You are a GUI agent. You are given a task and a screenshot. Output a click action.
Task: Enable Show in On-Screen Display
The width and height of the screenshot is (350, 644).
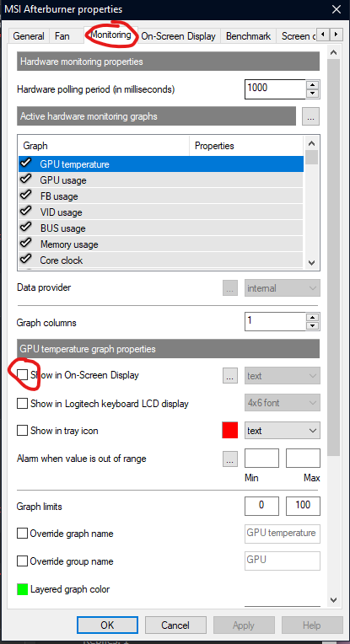(x=22, y=374)
